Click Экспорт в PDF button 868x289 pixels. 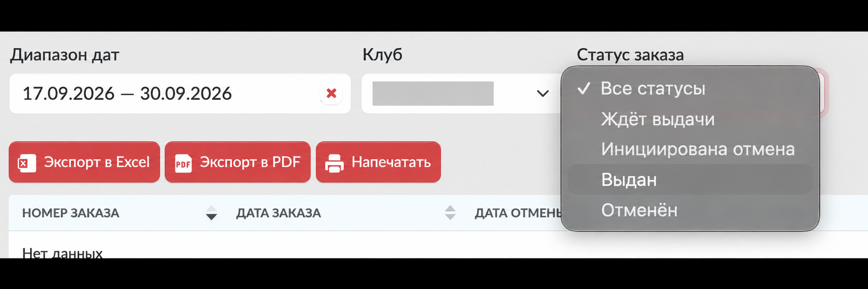point(237,162)
